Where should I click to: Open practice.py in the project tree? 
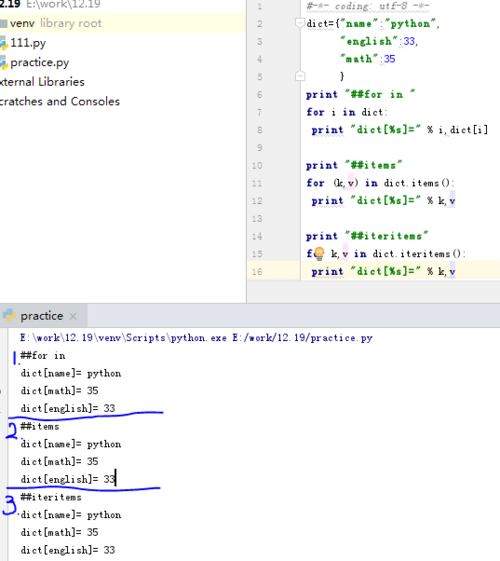39,63
